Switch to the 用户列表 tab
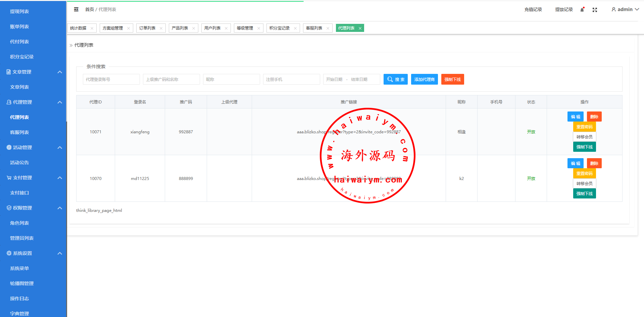The width and height of the screenshot is (644, 317). (x=212, y=28)
